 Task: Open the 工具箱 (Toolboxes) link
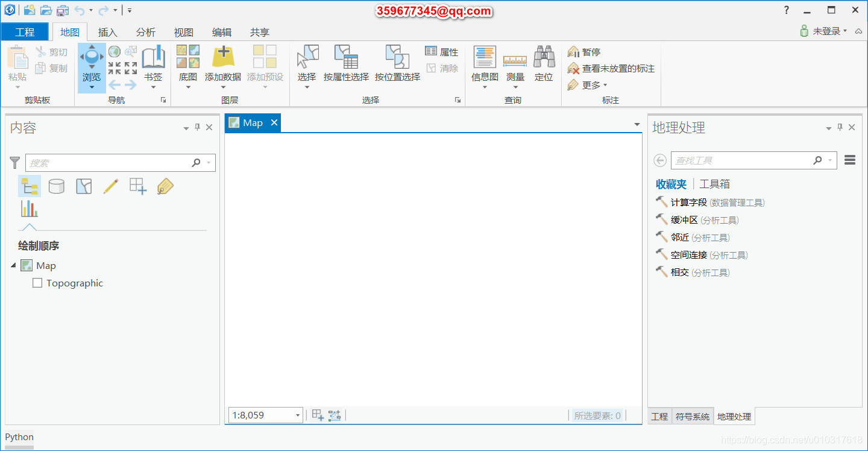[x=714, y=184]
